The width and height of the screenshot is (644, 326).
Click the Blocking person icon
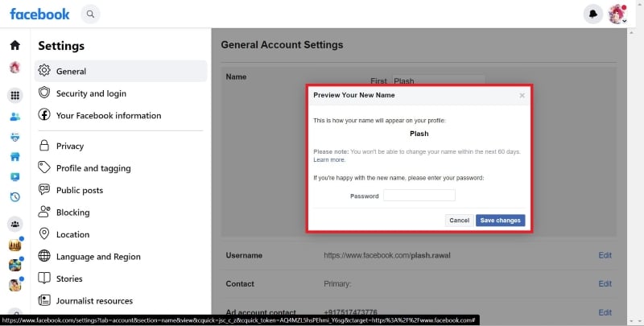(44, 212)
